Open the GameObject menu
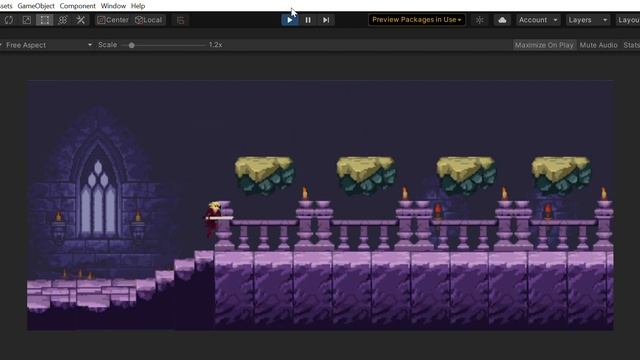The width and height of the screenshot is (640, 360). (x=36, y=6)
